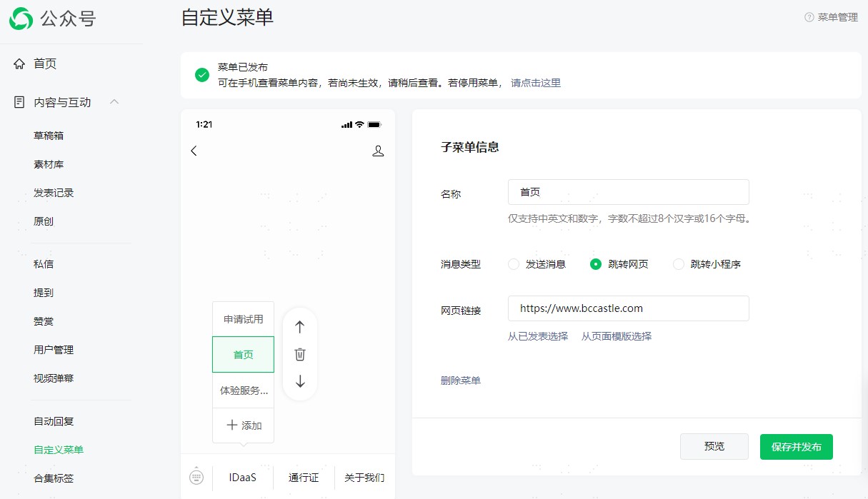Select the 跳转小程序 radio option
868x499 pixels.
click(x=679, y=264)
